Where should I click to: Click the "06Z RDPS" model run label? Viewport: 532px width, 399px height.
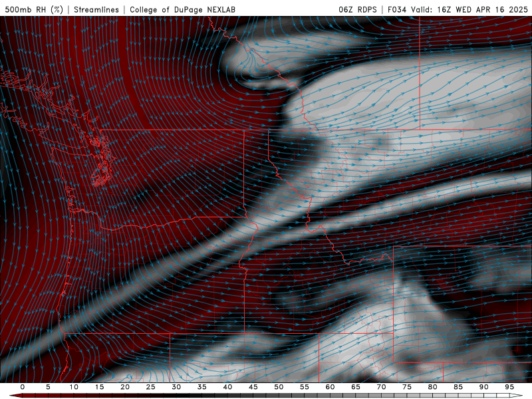click(x=358, y=9)
